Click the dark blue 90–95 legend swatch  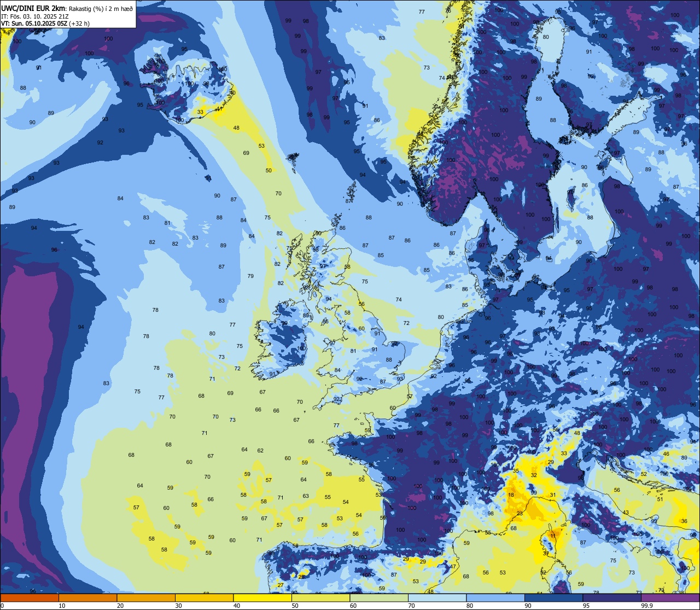(554, 597)
